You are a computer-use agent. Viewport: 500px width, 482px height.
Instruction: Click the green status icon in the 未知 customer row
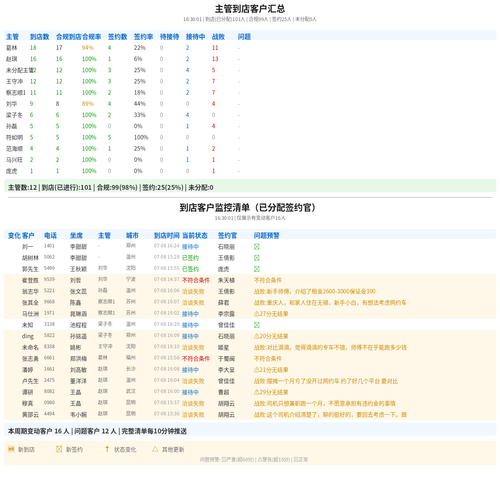tap(257, 325)
